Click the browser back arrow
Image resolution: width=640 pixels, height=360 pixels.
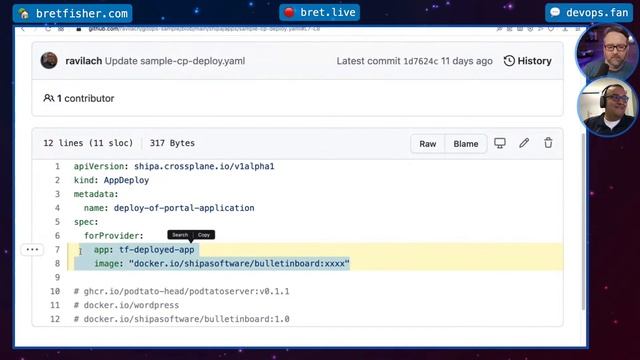tap(23, 29)
